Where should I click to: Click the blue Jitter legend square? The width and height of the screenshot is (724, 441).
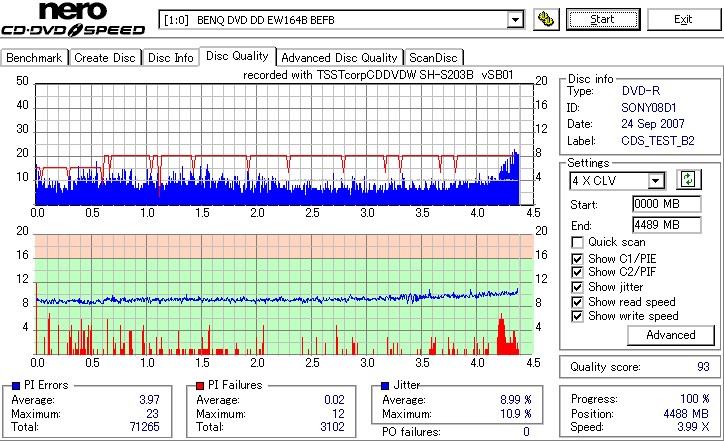pos(385,386)
